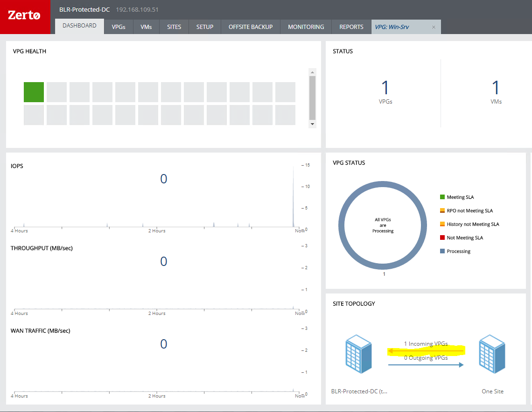Click the green VPG health square
Image resolution: width=532 pixels, height=412 pixels.
34,92
